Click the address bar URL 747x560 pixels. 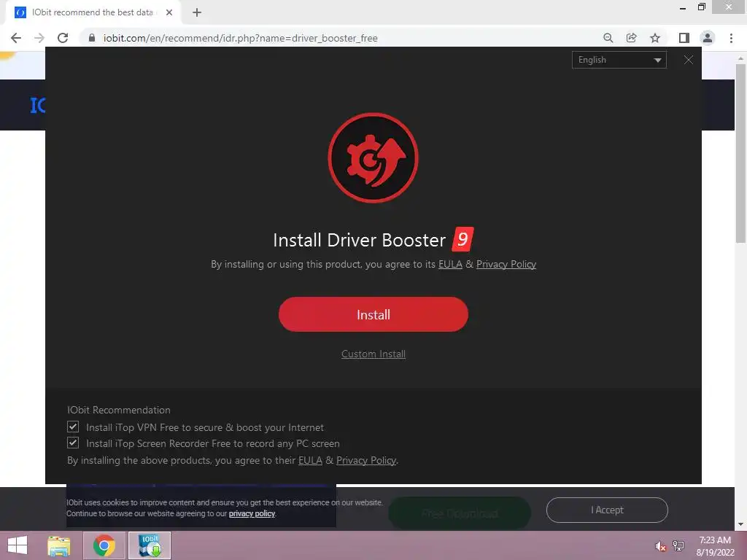(x=240, y=38)
